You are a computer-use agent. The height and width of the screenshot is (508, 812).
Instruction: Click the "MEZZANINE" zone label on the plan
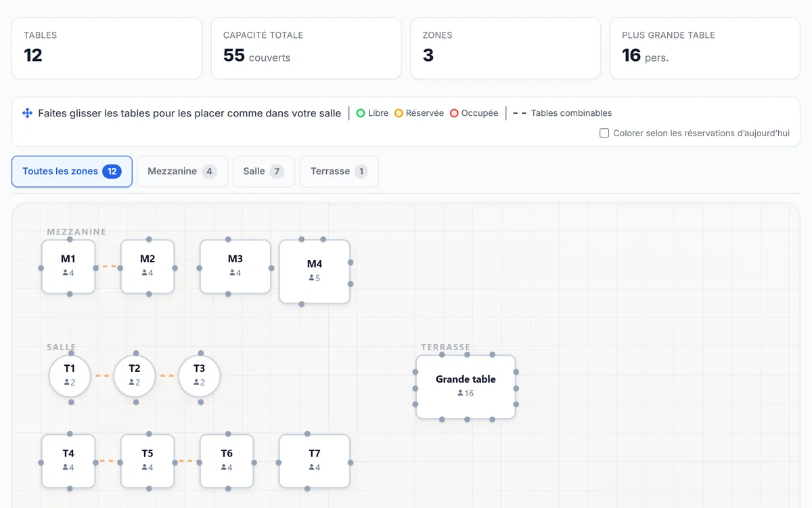[x=76, y=232]
